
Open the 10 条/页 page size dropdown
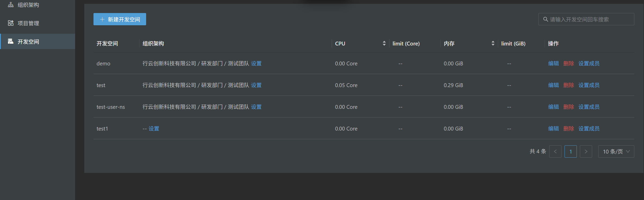coord(616,151)
